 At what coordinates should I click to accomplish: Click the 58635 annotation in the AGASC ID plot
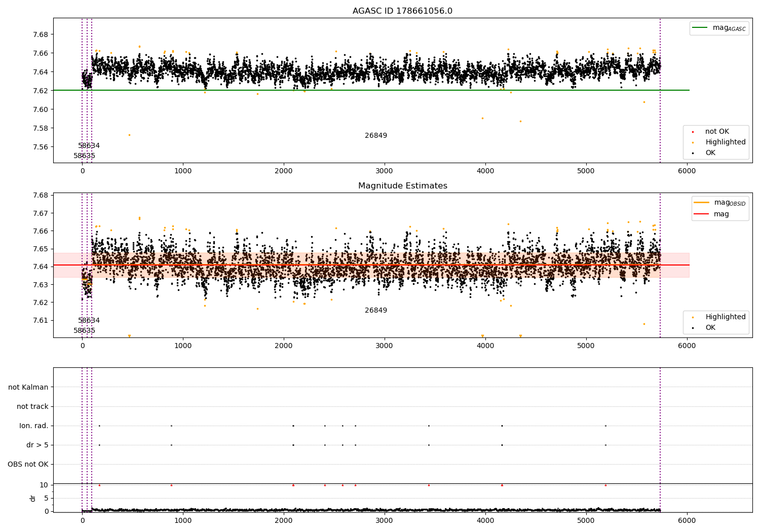tap(84, 156)
